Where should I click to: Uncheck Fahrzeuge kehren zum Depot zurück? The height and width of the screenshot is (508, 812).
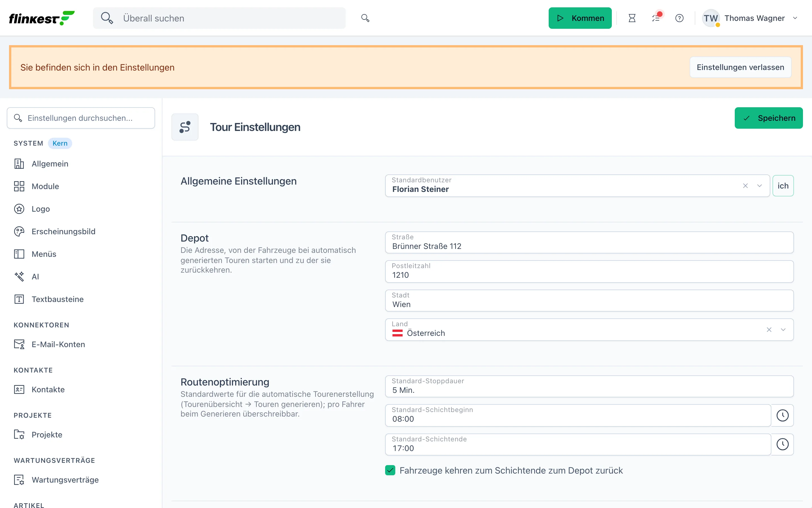390,470
